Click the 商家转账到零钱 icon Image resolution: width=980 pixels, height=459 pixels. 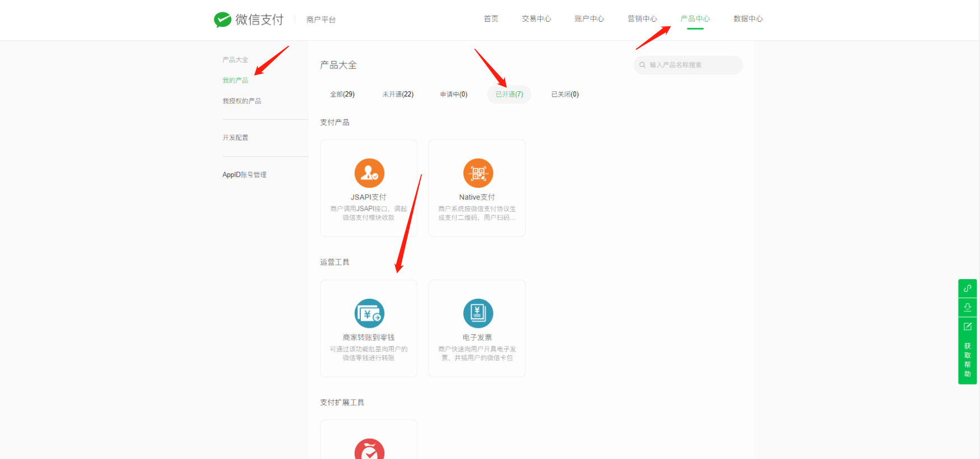369,313
